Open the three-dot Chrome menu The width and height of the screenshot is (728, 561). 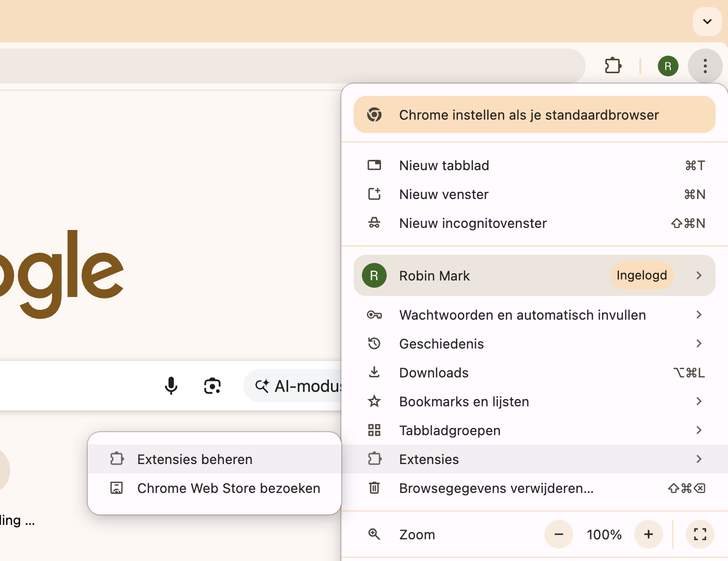pos(705,65)
